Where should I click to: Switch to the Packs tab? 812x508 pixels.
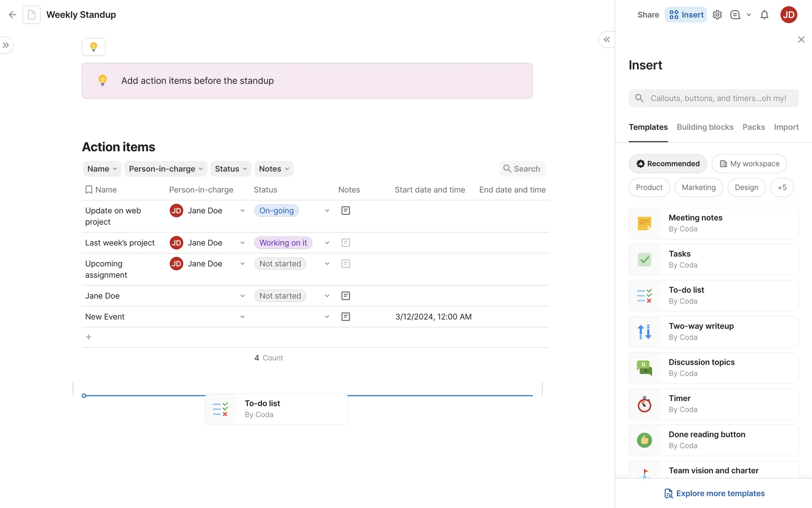[x=753, y=127]
